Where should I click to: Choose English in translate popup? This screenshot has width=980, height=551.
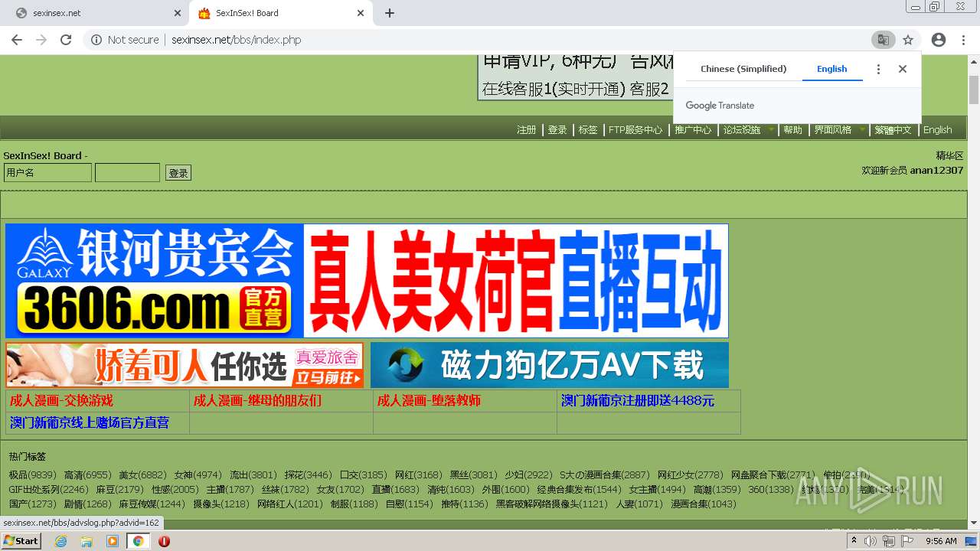(831, 69)
